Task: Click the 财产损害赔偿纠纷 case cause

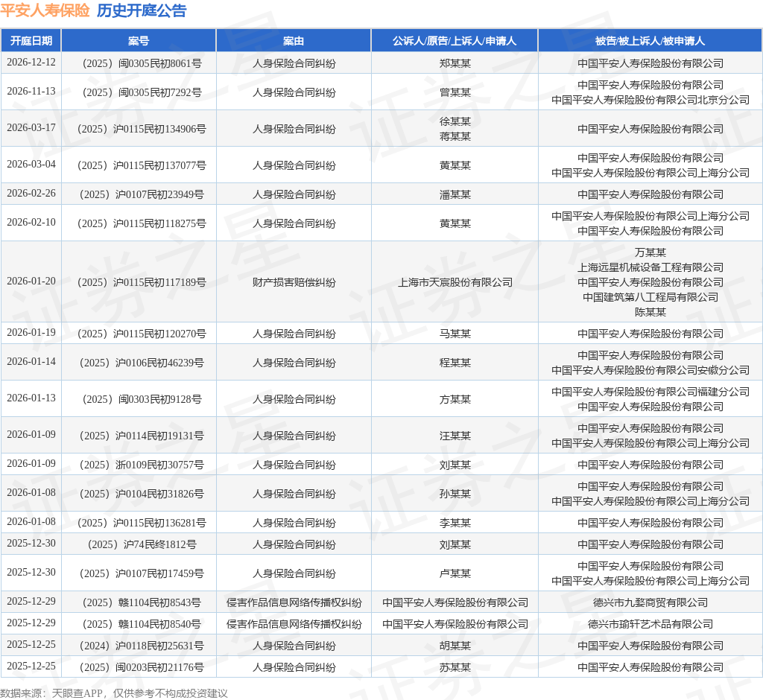Action: (294, 282)
